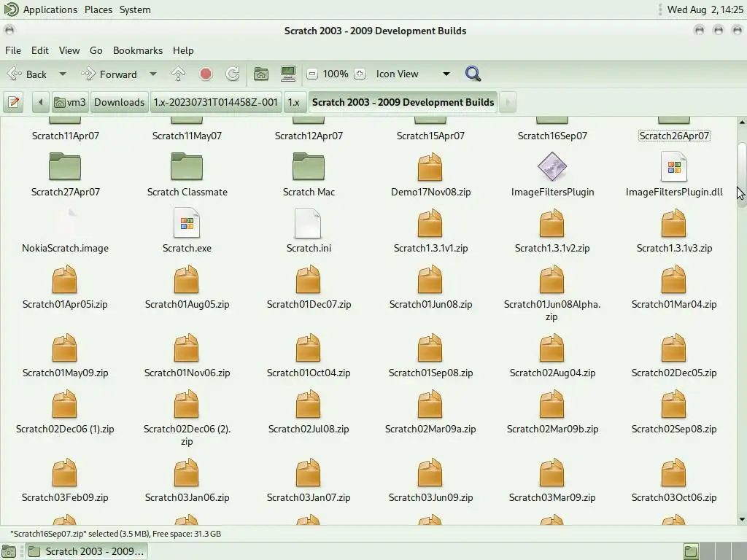Open the Bookmarks menu
Image resolution: width=747 pixels, height=560 pixels.
pos(138,50)
